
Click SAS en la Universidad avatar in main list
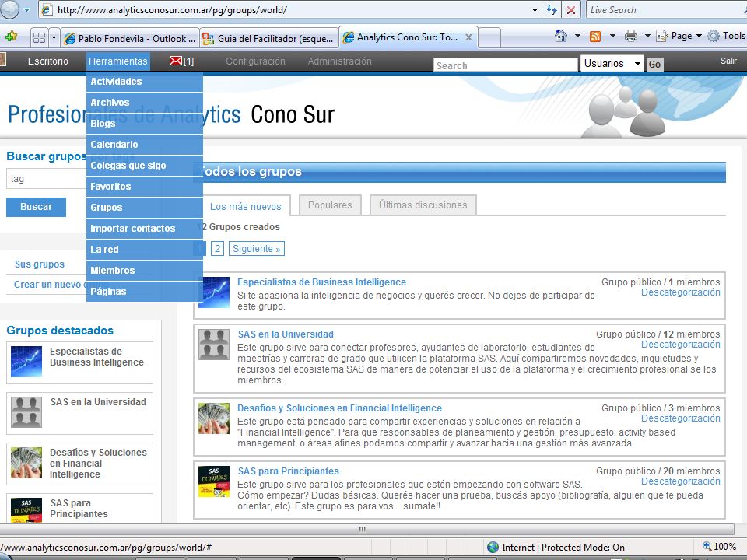[x=214, y=345]
